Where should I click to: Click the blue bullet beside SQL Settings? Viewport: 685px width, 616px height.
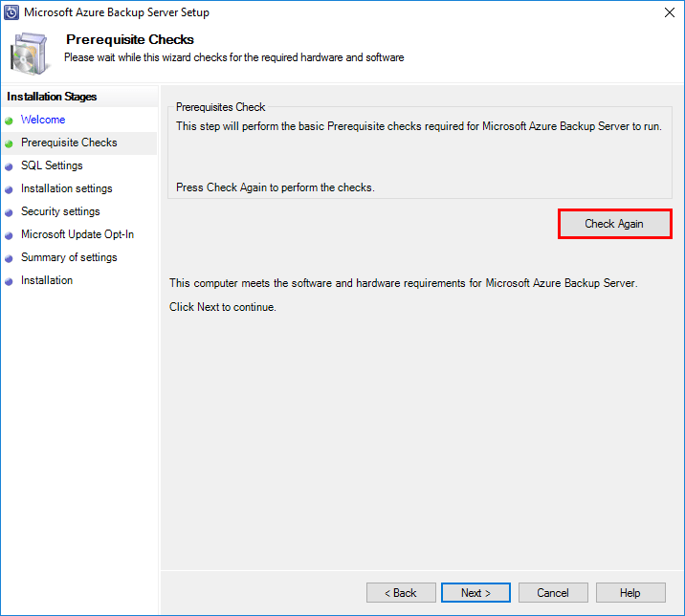[x=10, y=166]
